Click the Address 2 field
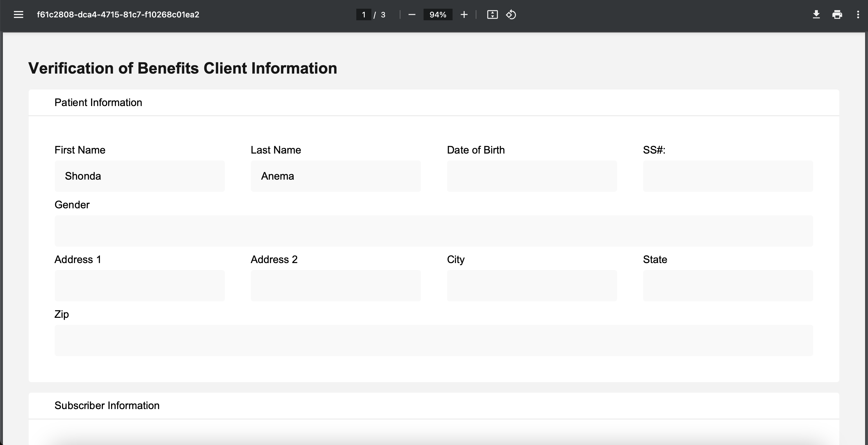 pyautogui.click(x=336, y=285)
